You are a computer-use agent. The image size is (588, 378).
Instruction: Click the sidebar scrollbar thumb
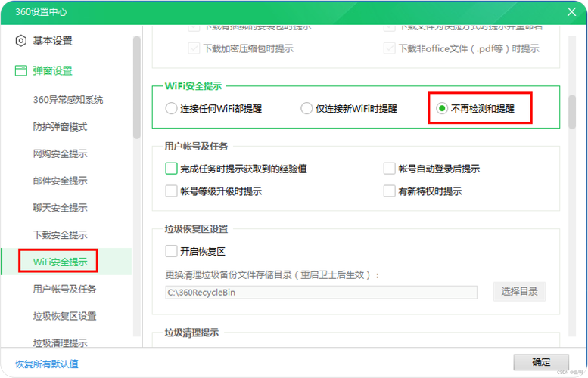tap(136, 87)
